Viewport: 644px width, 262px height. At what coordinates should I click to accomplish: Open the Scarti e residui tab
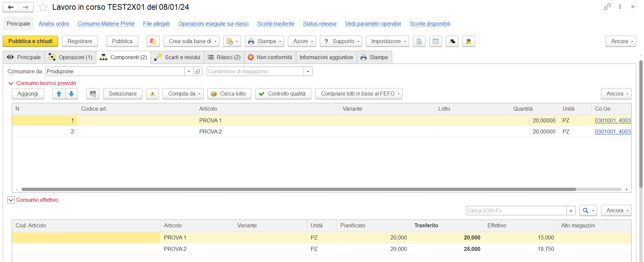coord(177,58)
